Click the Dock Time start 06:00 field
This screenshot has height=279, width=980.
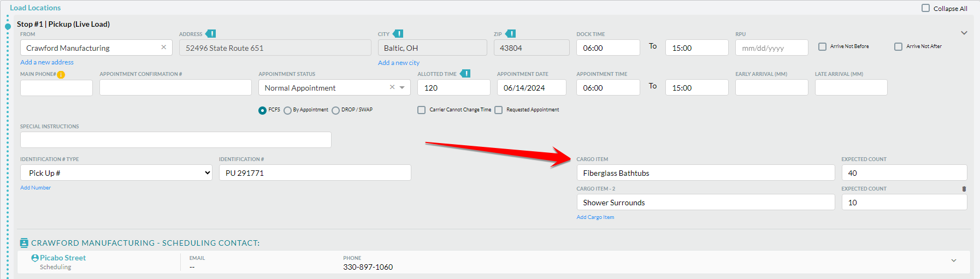click(608, 48)
